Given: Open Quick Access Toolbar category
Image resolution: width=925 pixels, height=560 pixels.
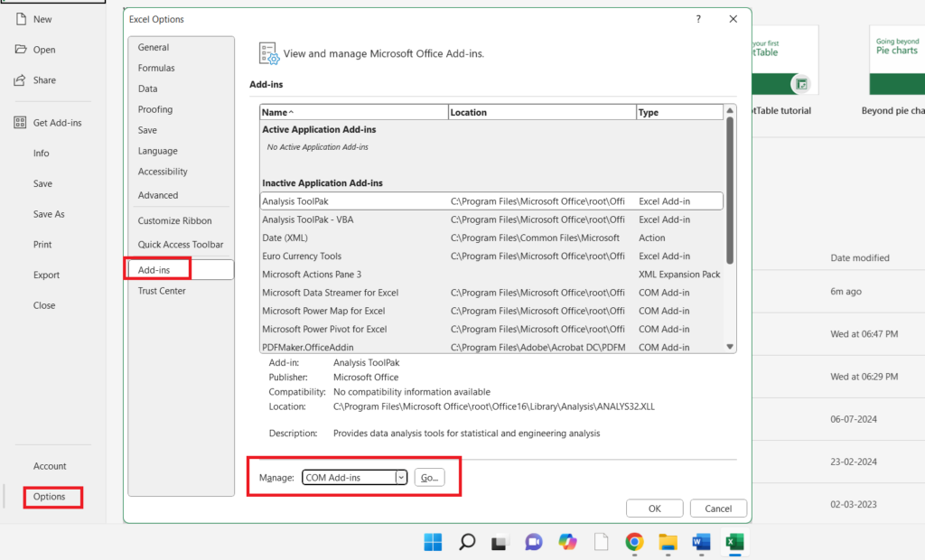Looking at the screenshot, I should point(181,244).
